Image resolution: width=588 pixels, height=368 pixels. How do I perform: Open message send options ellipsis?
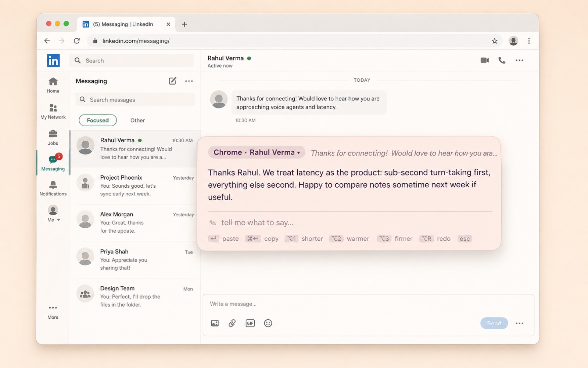click(x=519, y=323)
